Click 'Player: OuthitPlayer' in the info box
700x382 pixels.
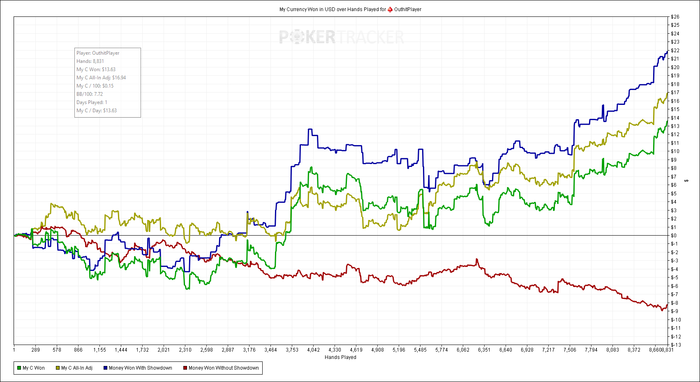click(x=98, y=53)
